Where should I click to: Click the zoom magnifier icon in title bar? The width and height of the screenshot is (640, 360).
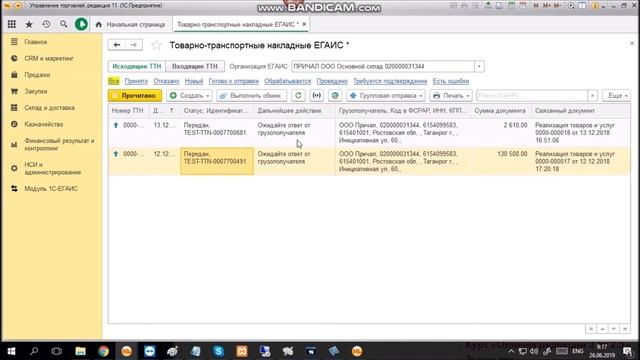571,6
